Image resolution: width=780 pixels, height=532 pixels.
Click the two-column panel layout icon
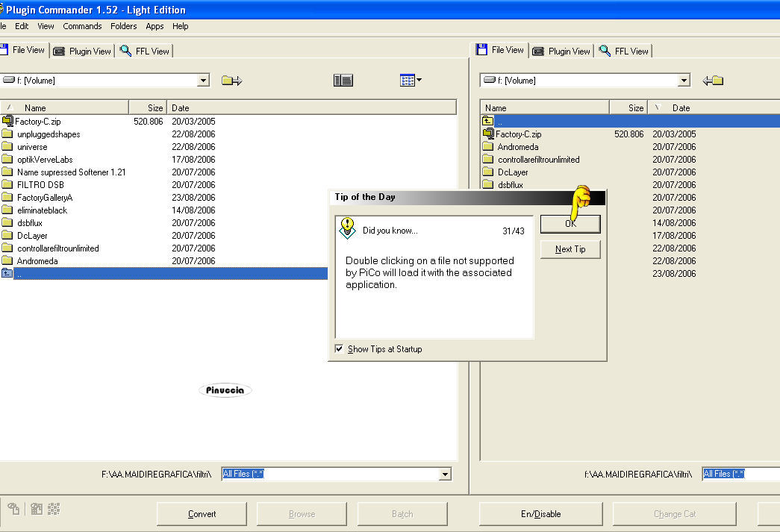click(343, 80)
